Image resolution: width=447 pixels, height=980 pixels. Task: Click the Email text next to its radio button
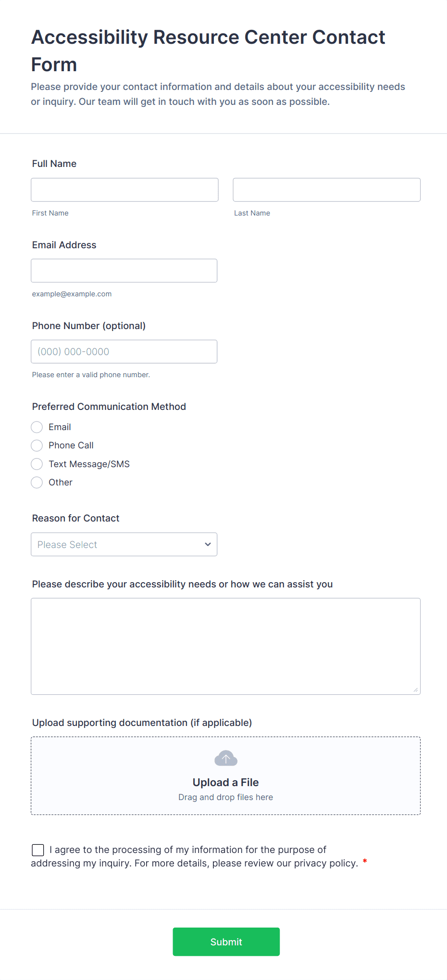[60, 427]
